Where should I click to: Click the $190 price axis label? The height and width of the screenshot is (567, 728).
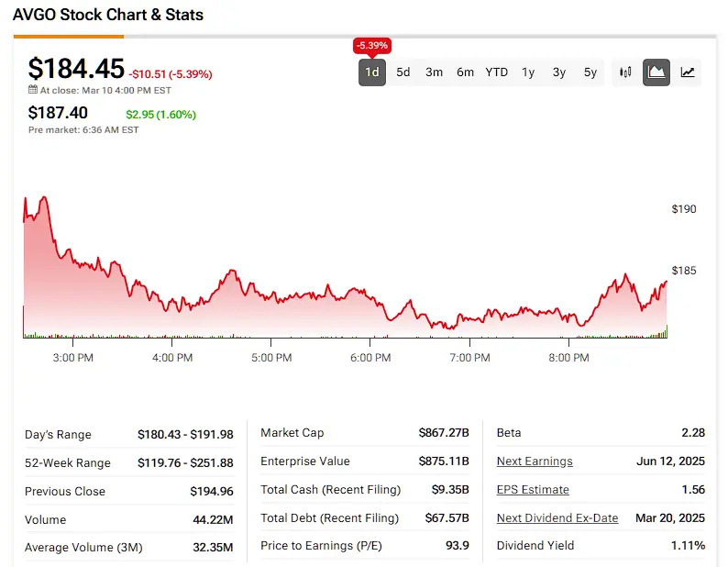(684, 209)
